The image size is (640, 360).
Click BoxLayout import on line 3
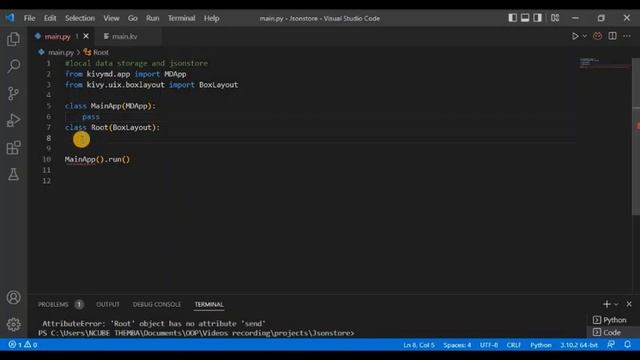pos(218,84)
